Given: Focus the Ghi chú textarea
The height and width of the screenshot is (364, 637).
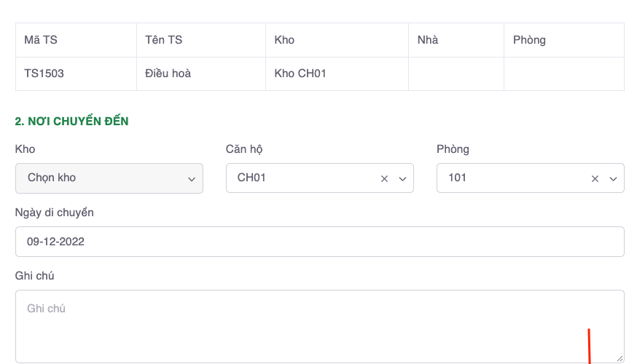Looking at the screenshot, I should 319,325.
